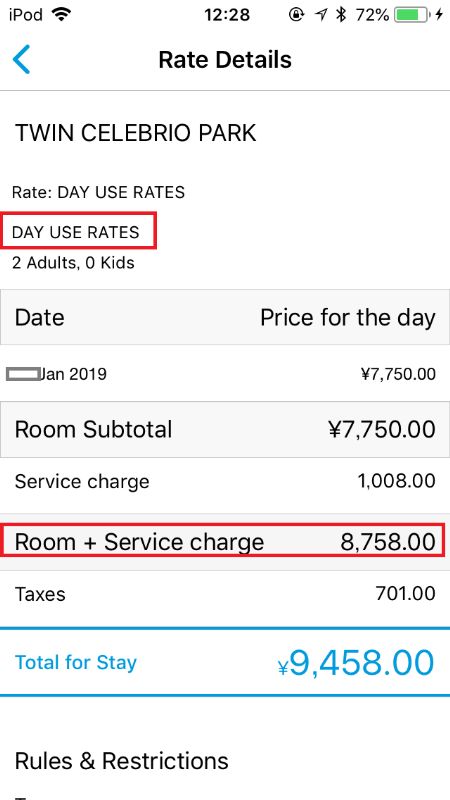Tap the Room + Service charge row
The image size is (450, 800).
point(225,542)
